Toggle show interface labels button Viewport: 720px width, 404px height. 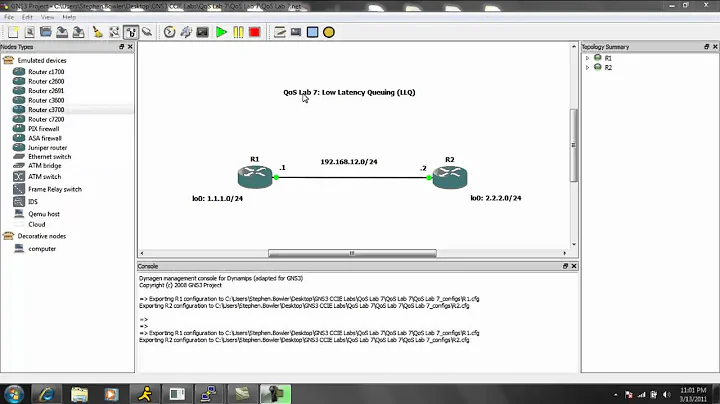click(131, 32)
